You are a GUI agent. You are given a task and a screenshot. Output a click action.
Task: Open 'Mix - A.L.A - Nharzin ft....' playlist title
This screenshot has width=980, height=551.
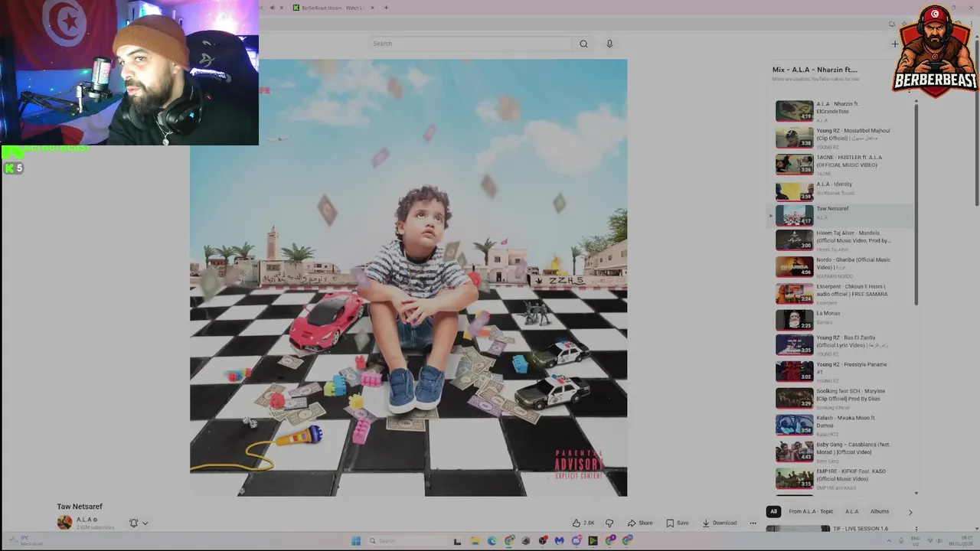point(815,70)
